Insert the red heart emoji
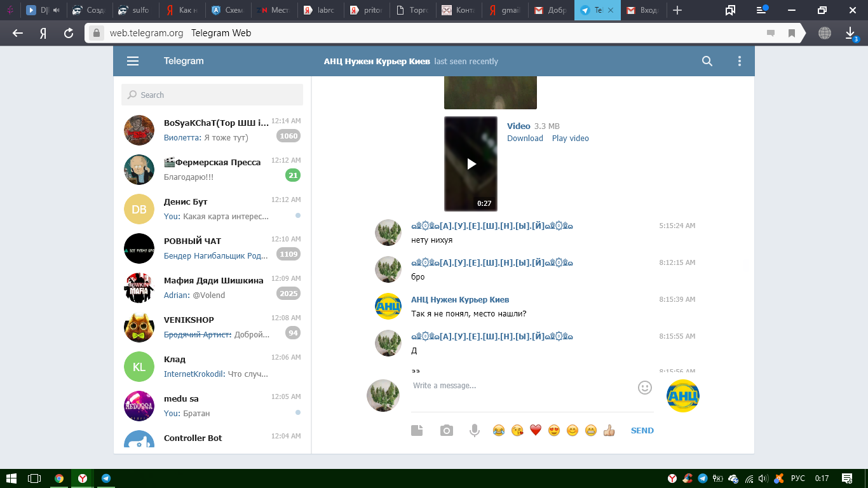 tap(536, 430)
